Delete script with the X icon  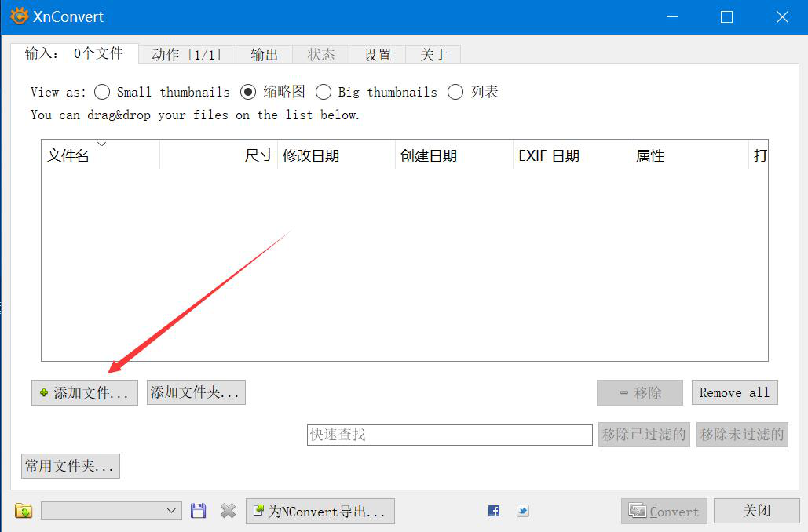click(x=228, y=511)
